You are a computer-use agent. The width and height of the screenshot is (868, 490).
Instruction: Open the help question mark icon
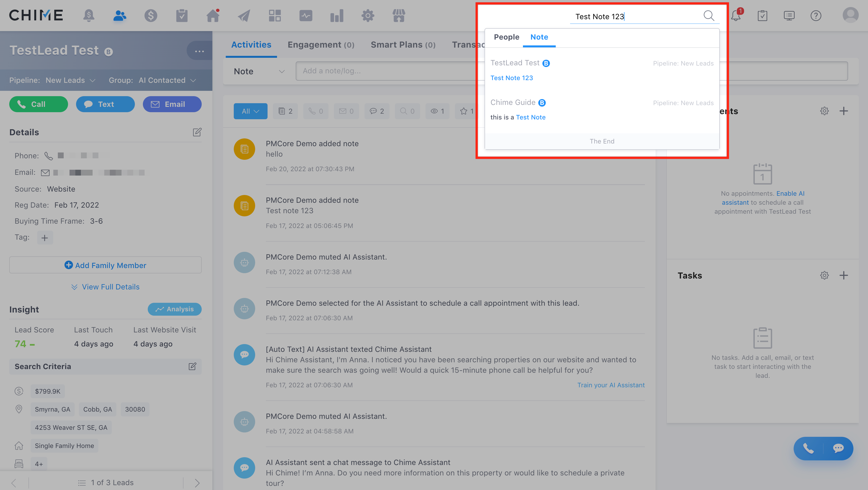pyautogui.click(x=816, y=16)
